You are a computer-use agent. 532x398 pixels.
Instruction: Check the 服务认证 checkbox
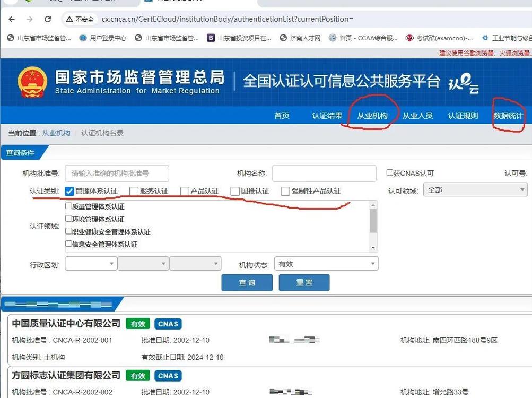[134, 191]
